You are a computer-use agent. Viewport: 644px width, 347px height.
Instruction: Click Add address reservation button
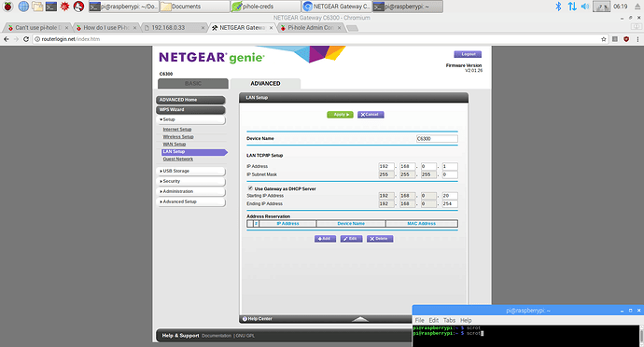pyautogui.click(x=325, y=239)
